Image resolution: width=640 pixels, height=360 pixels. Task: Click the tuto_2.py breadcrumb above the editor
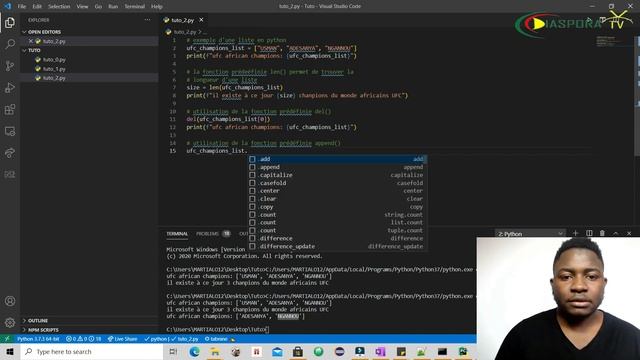[185, 32]
